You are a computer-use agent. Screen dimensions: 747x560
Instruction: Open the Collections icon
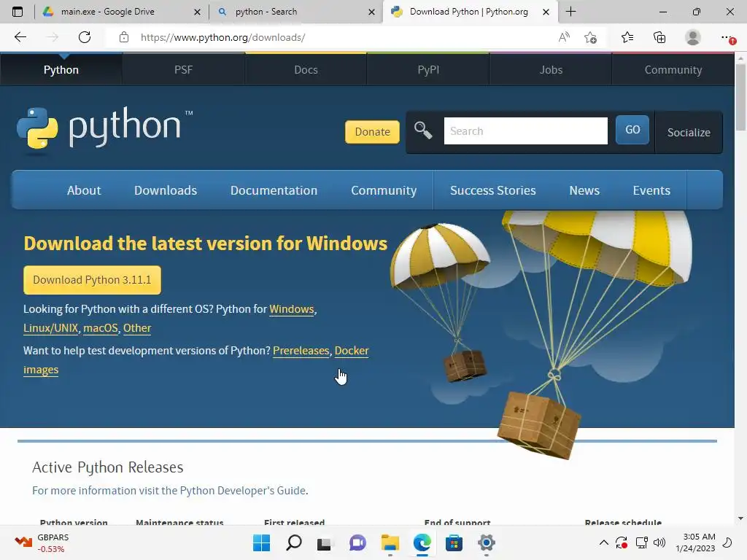click(x=659, y=37)
